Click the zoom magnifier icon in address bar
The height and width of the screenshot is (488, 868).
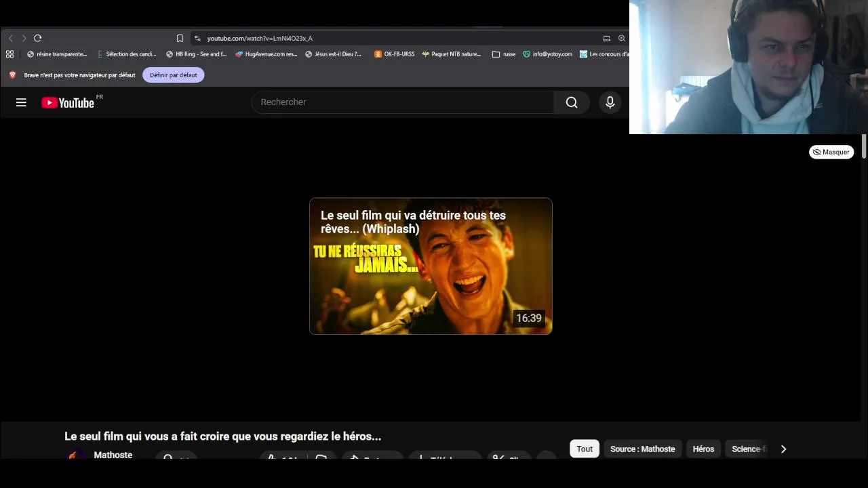point(622,38)
